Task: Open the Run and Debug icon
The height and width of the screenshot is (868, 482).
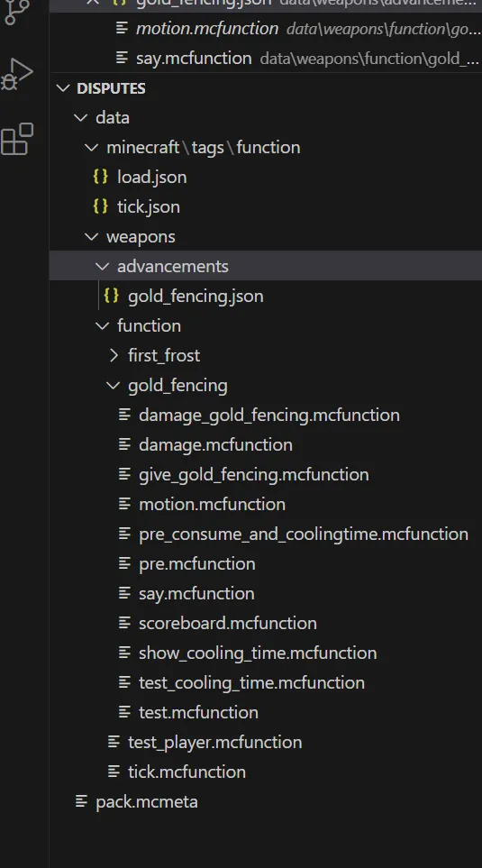Action: pos(16,73)
